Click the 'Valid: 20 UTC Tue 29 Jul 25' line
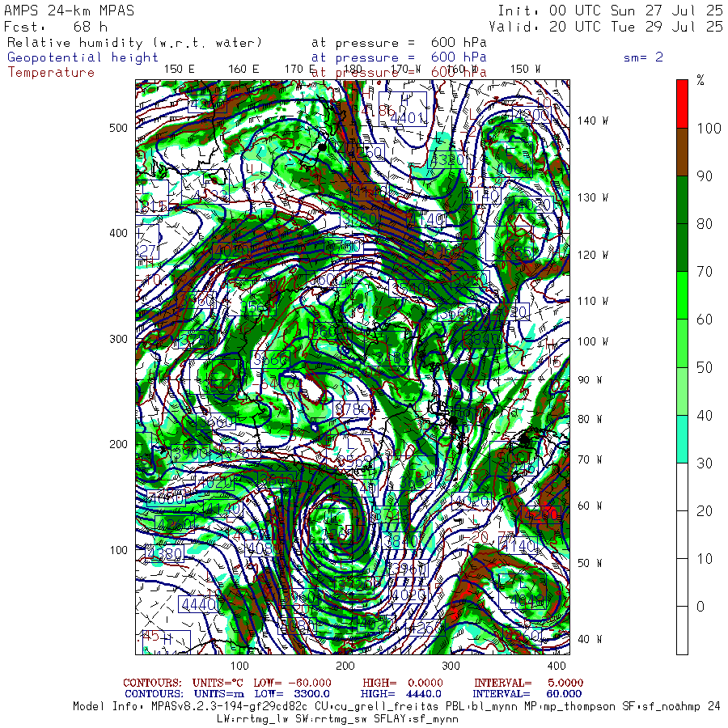 (x=605, y=27)
